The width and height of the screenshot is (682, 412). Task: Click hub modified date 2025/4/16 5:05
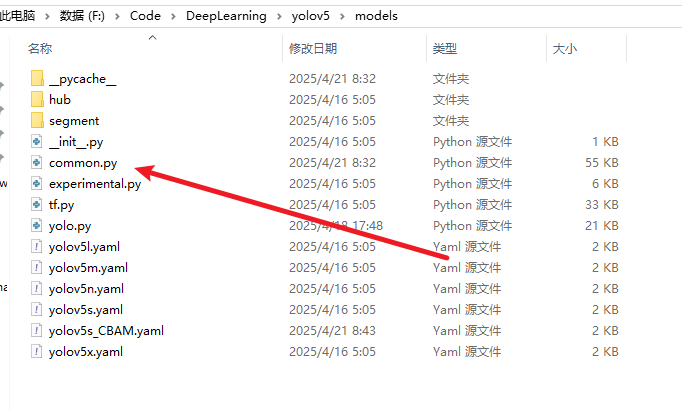332,100
